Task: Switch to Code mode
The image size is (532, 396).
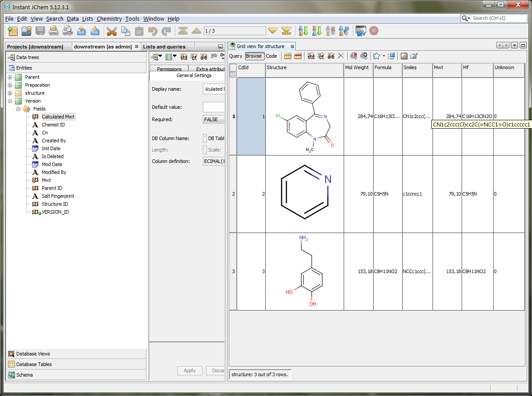Action: (x=272, y=56)
